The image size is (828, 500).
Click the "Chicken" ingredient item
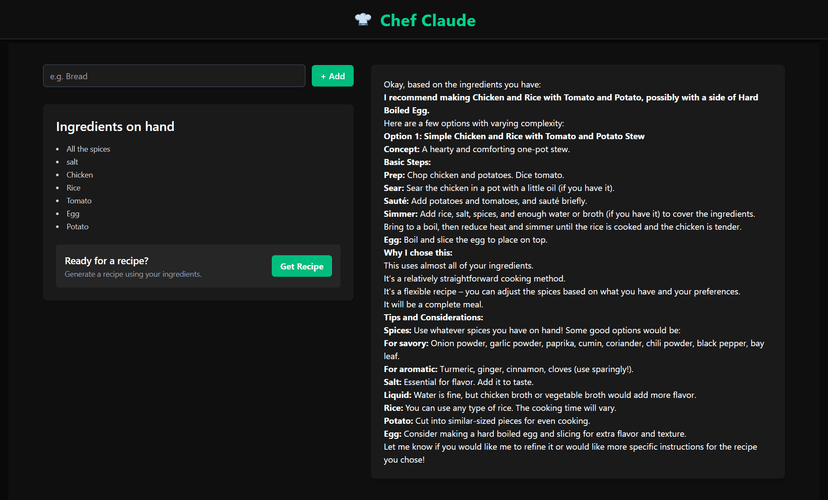pos(80,175)
